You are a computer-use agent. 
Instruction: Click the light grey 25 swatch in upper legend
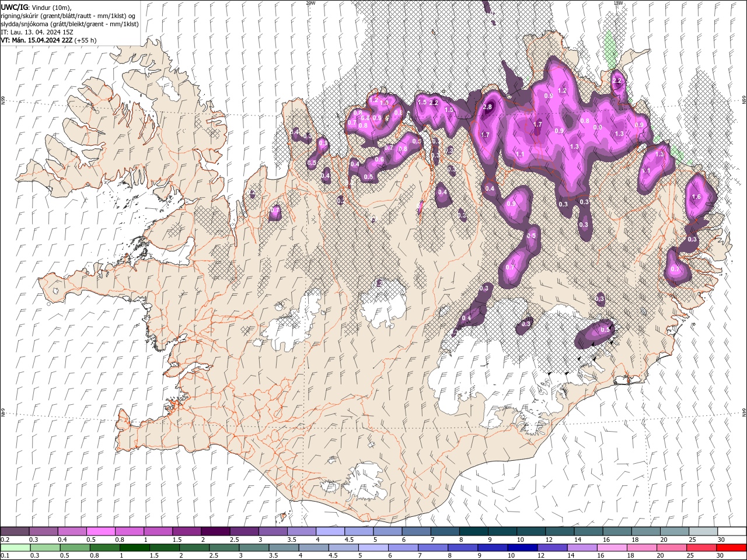703,531
